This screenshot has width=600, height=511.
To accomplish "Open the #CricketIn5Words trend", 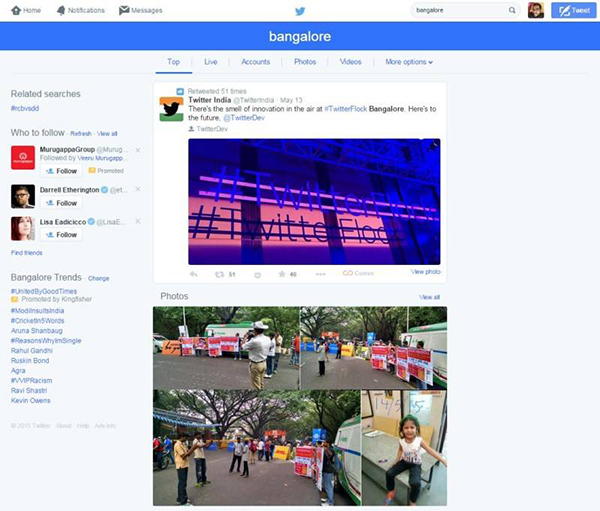I will click(38, 320).
